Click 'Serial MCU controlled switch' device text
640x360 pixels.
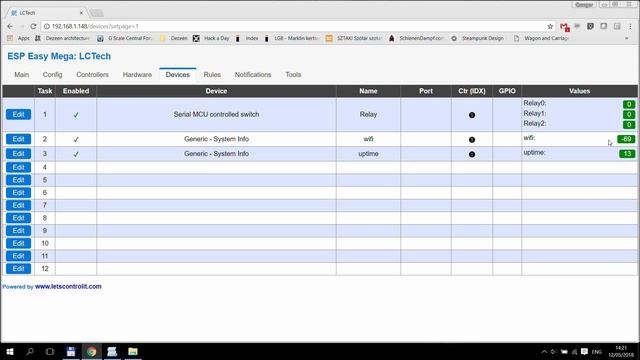click(x=216, y=114)
